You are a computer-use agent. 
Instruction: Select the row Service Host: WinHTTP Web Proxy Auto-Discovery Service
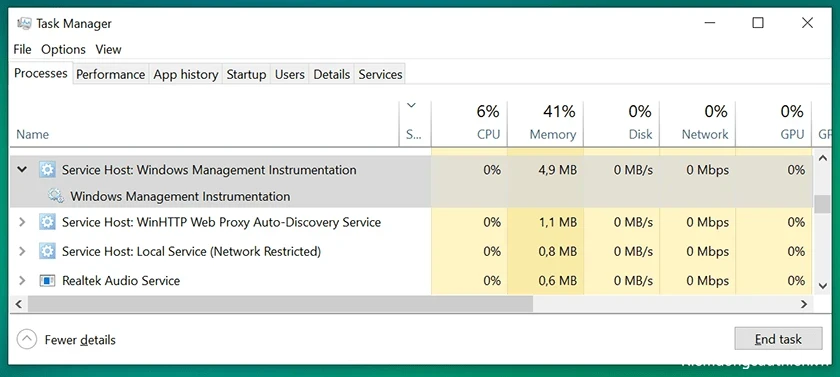411,222
